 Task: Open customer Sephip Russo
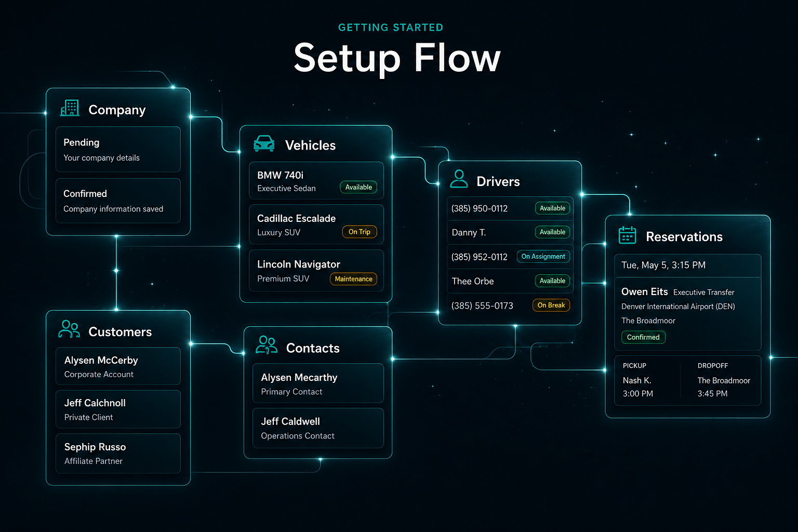[x=118, y=454]
